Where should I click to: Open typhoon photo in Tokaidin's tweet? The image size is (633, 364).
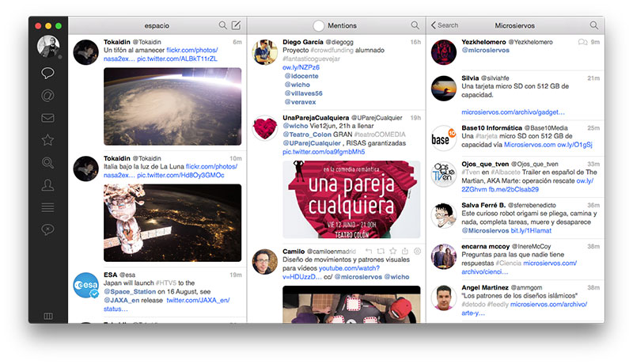click(172, 107)
